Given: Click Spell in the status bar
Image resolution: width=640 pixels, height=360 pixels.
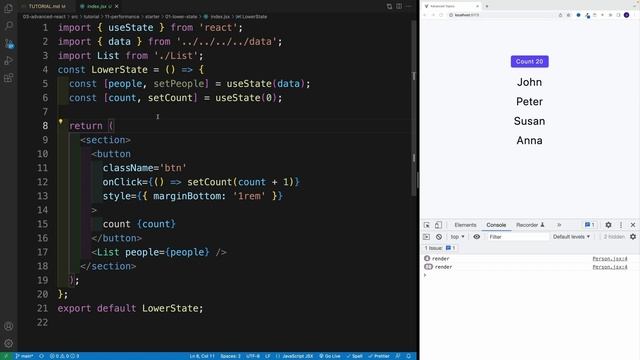Looking at the screenshot, I should point(354,356).
